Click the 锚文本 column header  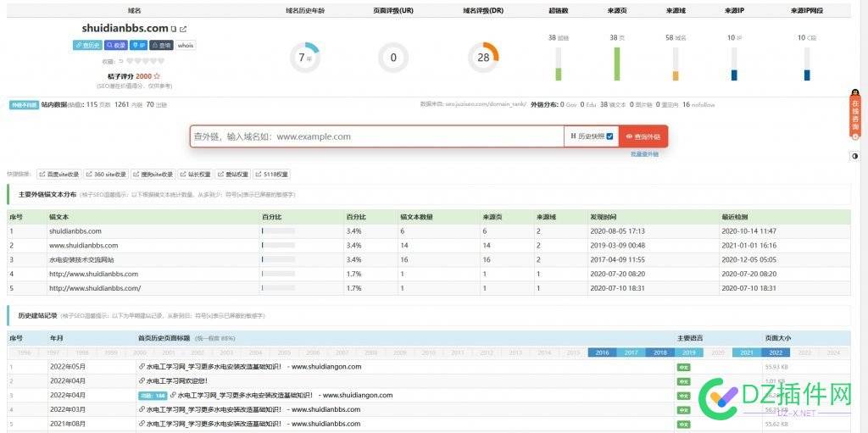click(x=58, y=217)
